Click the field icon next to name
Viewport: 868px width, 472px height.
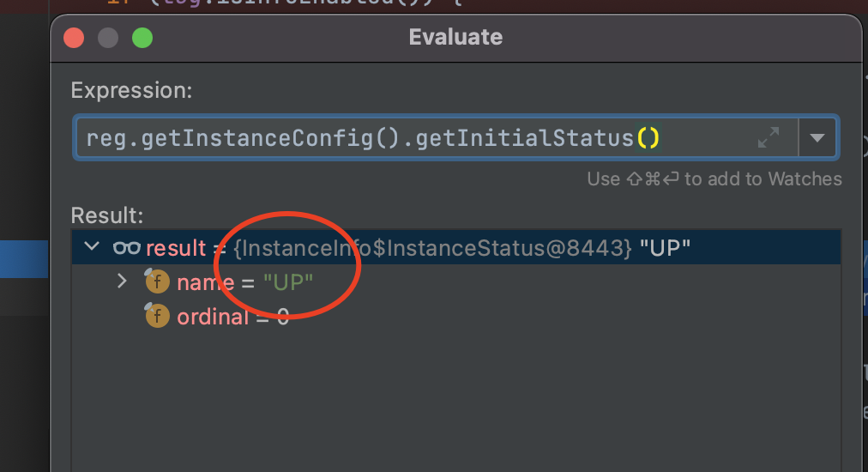157,281
